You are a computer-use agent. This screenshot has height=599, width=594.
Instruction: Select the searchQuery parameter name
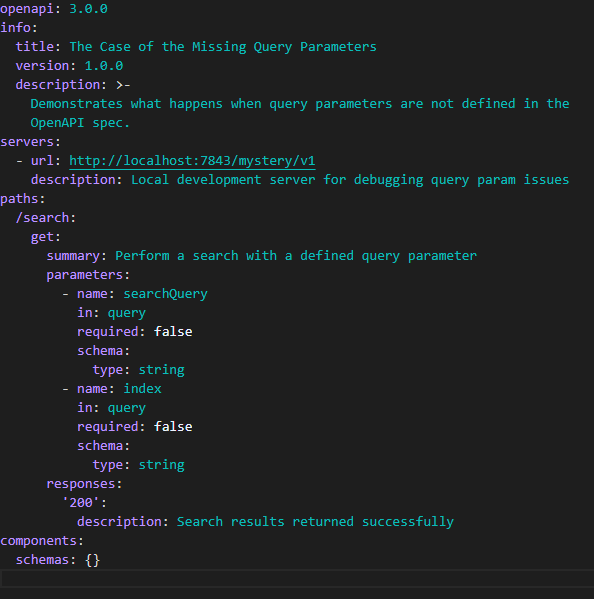point(165,294)
